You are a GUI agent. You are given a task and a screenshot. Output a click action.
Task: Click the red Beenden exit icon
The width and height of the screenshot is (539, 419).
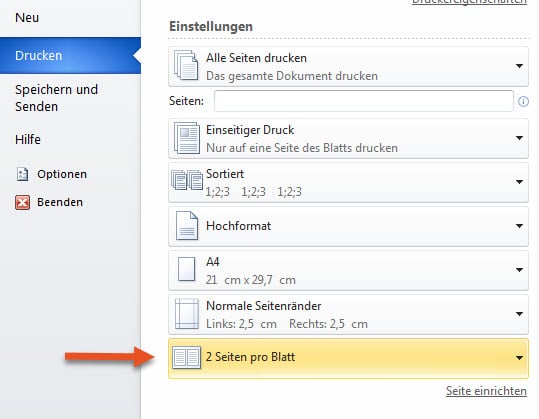tap(22, 202)
